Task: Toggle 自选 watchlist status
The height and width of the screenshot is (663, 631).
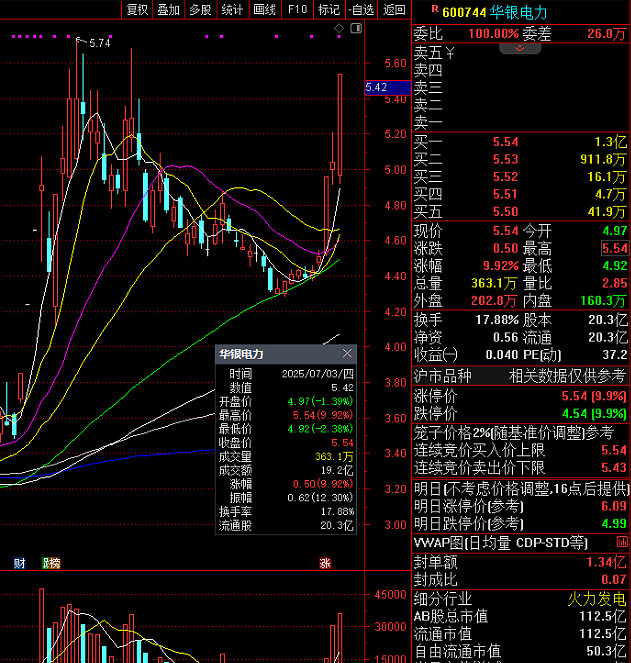Action: coord(360,10)
